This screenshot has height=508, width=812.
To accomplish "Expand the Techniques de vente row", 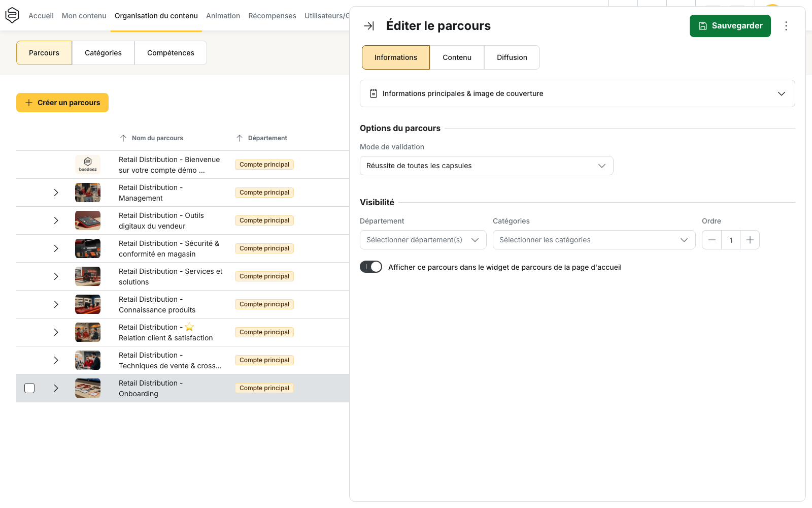I will click(56, 360).
